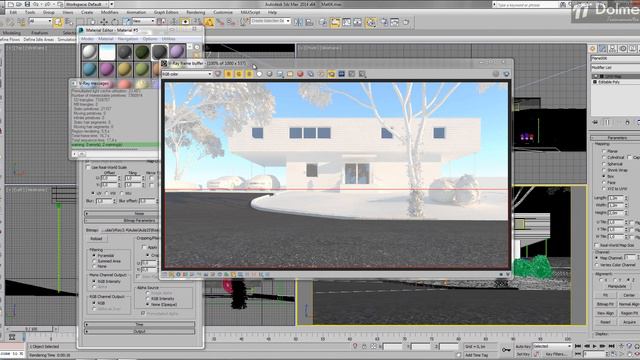Screen dimensions: 640x360
Task: Click the Acquire button
Action: [629, 322]
